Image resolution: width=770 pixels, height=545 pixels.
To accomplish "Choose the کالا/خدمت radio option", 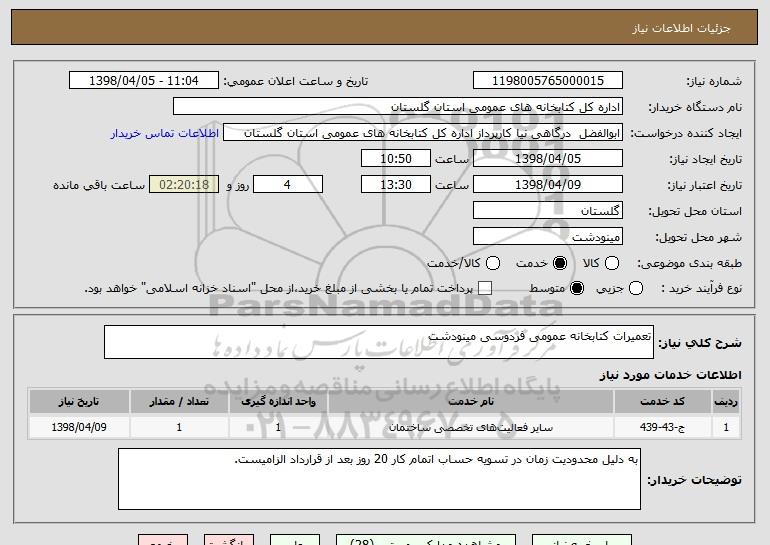I will [x=491, y=263].
